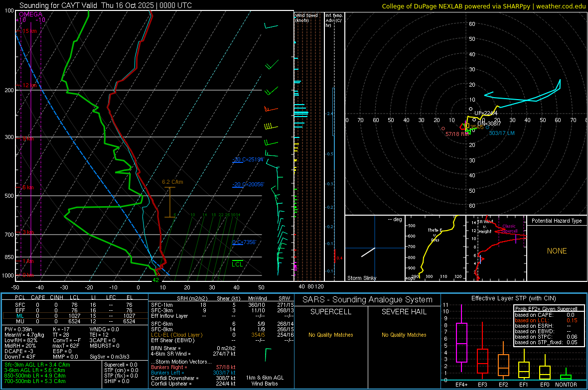Click 'No Quality Matches' under SEVERE HAIL
Viewport: 588px width, 390px height.
coord(404,335)
